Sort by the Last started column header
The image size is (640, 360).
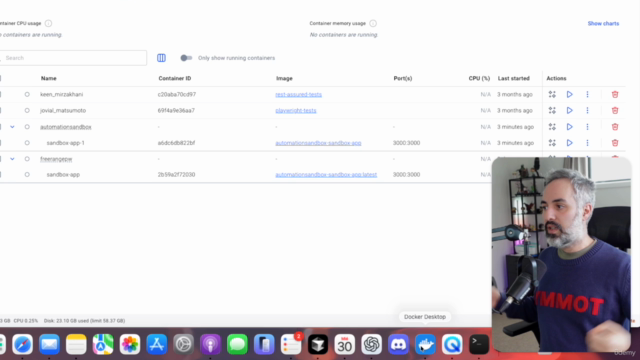click(513, 78)
